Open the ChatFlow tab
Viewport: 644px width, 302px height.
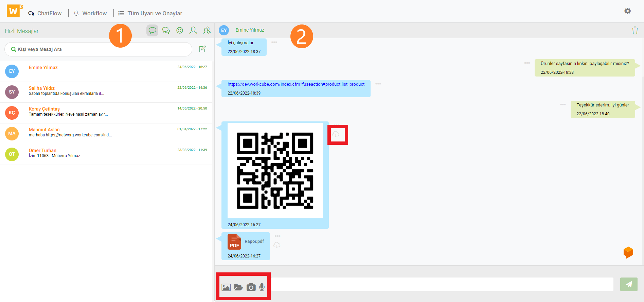(x=45, y=13)
